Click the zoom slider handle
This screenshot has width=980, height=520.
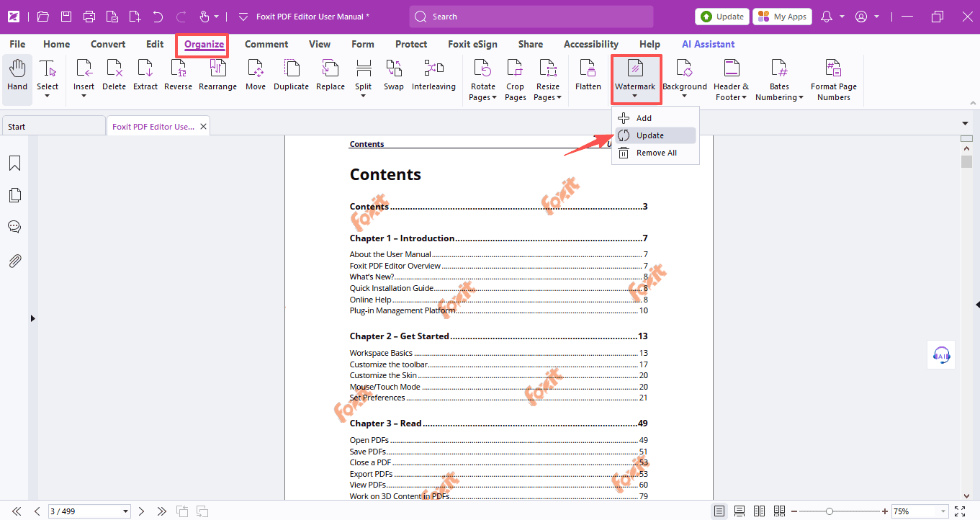tap(830, 511)
